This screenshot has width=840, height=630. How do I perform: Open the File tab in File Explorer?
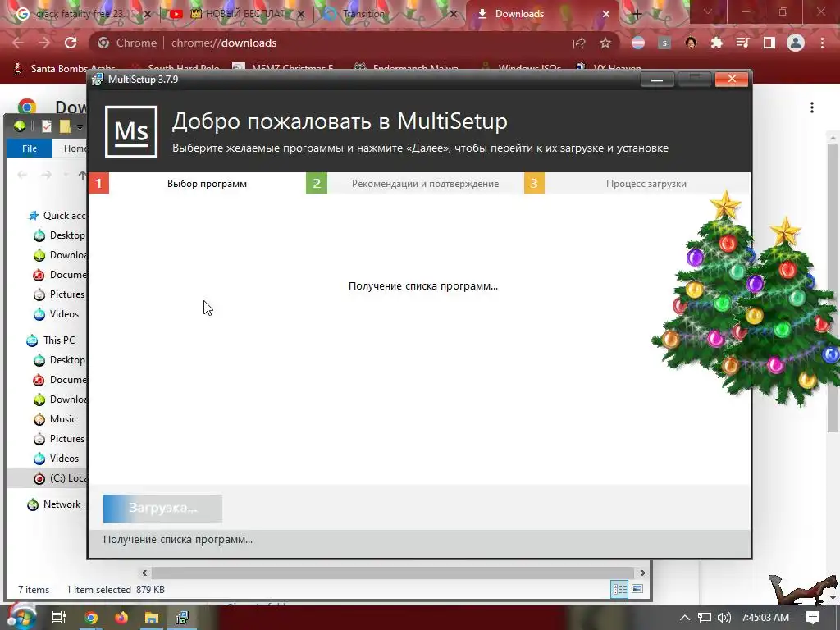pyautogui.click(x=30, y=148)
